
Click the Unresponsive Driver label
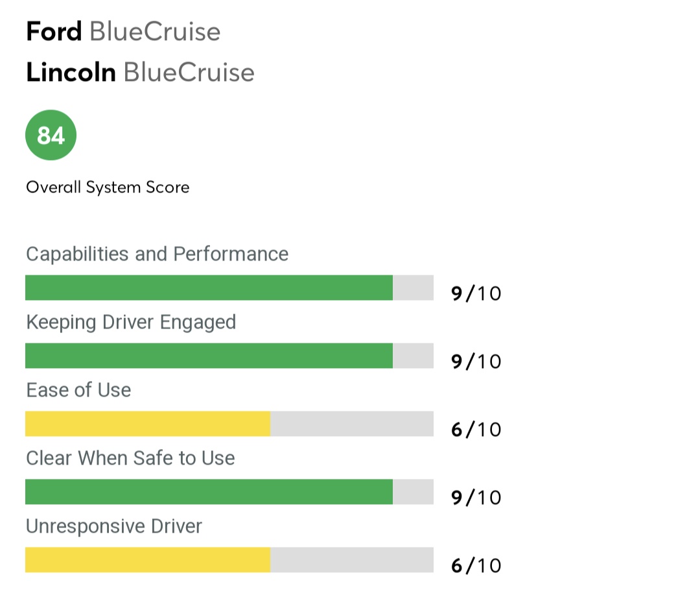[x=114, y=526]
